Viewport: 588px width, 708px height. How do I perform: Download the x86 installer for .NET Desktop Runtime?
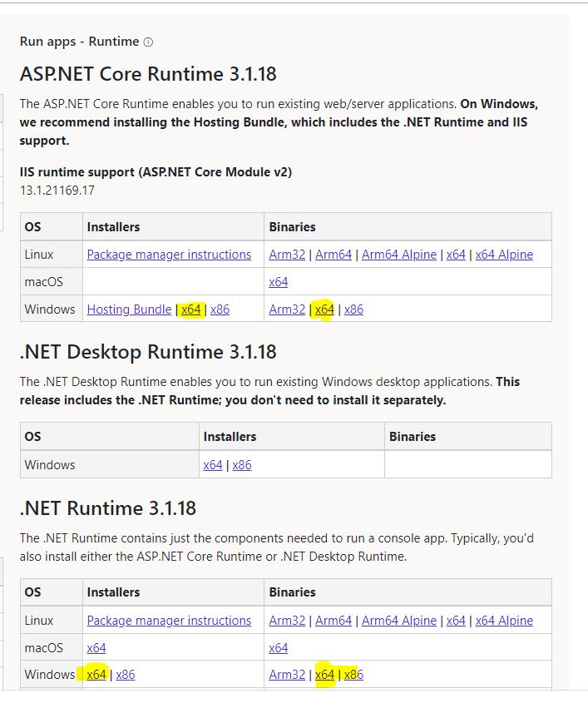241,465
